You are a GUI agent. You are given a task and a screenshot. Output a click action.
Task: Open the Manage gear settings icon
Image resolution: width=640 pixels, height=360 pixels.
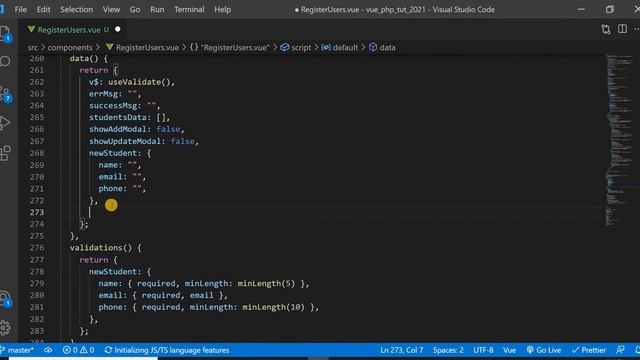(x=5, y=327)
